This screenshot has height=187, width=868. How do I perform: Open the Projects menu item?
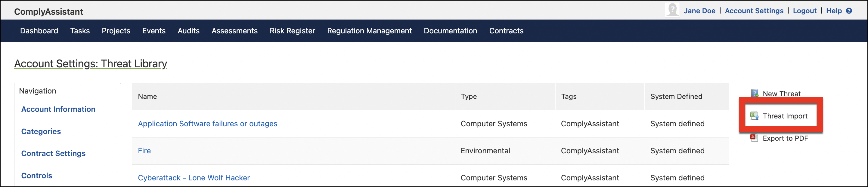coord(116,31)
